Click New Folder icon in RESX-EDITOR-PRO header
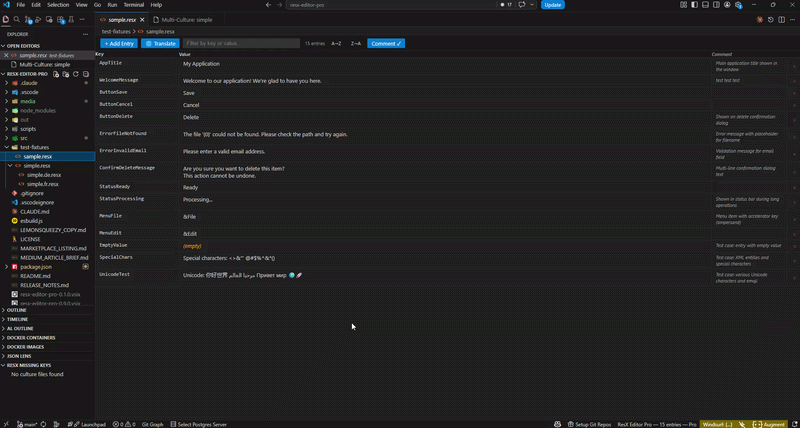Image resolution: width=800 pixels, height=428 pixels. 66,74
